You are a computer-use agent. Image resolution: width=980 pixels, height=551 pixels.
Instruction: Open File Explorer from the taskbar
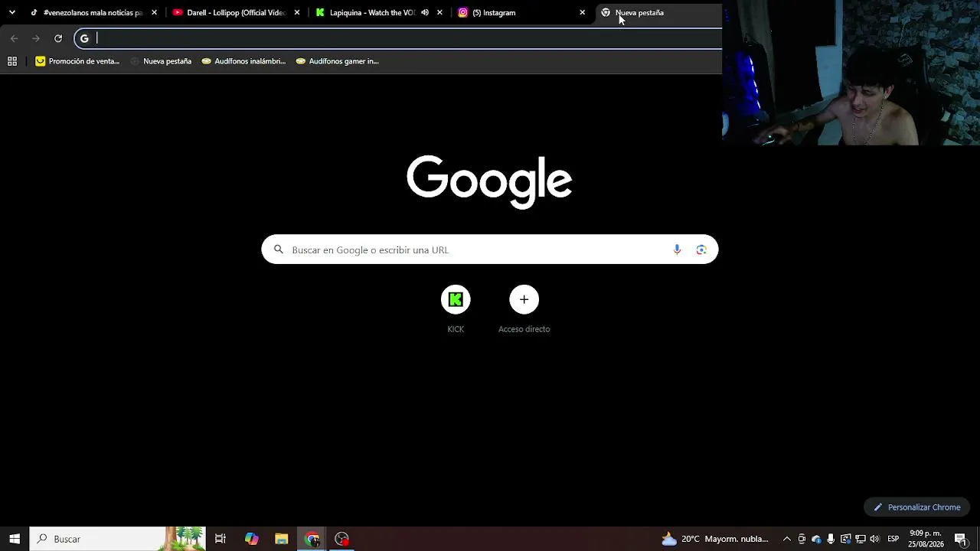tap(281, 539)
